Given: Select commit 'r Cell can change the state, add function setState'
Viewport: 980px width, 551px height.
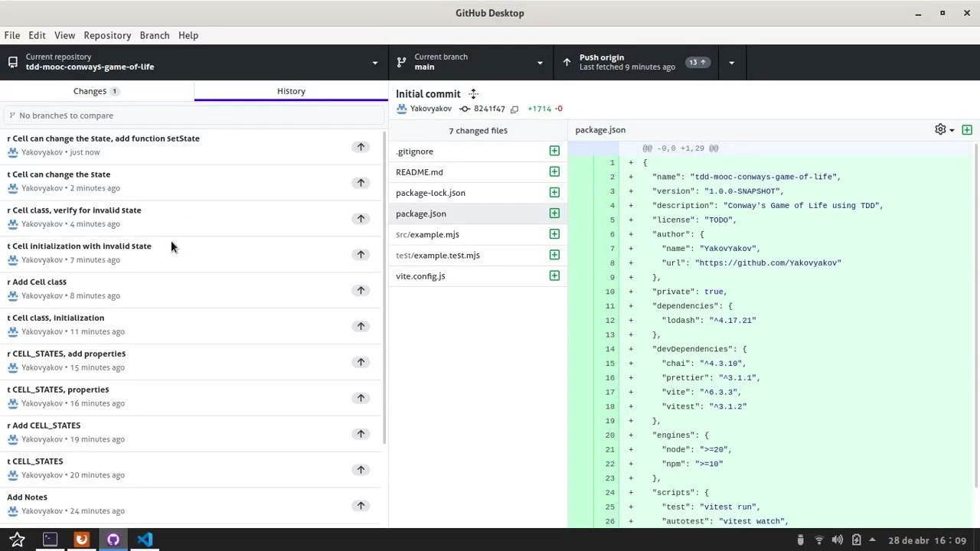Looking at the screenshot, I should point(190,145).
